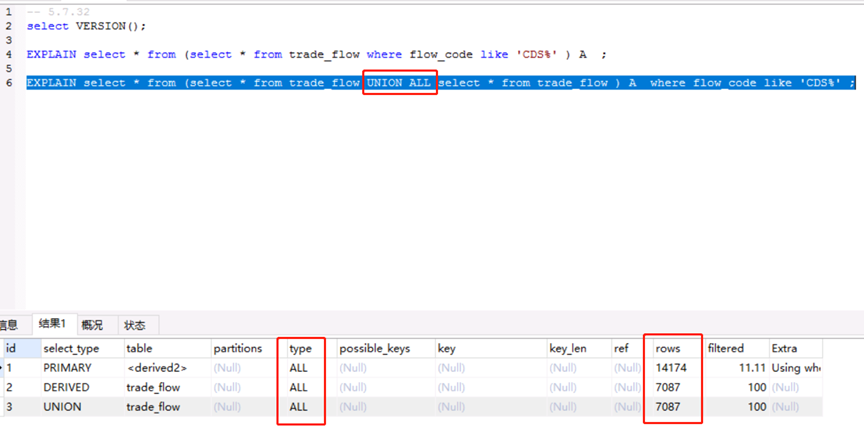The image size is (864, 439).
Task: Select the table column header
Action: point(168,348)
